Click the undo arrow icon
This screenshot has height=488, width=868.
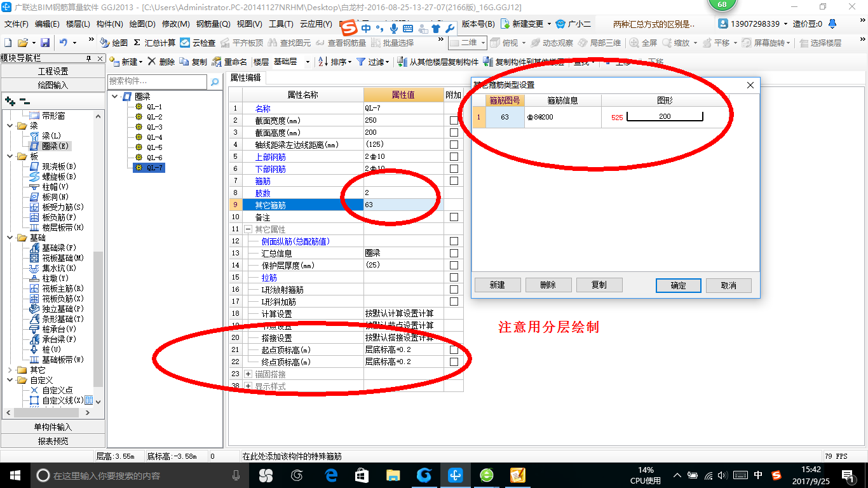click(64, 43)
